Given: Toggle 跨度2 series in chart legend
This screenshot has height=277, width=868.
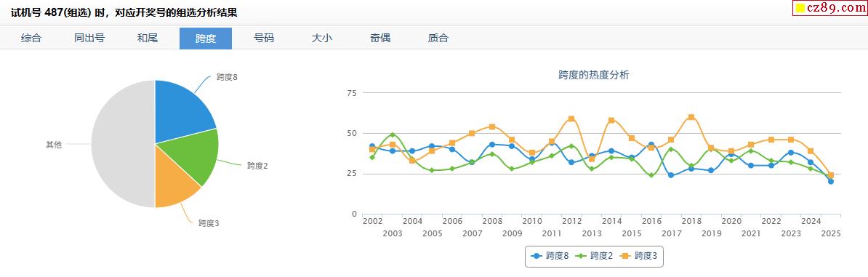Looking at the screenshot, I should [x=594, y=256].
